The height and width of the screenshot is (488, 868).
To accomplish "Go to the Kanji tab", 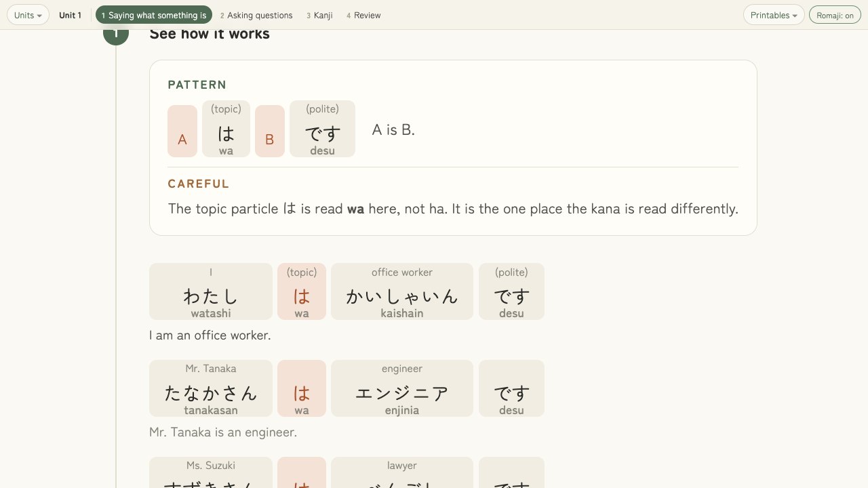I will [x=319, y=15].
